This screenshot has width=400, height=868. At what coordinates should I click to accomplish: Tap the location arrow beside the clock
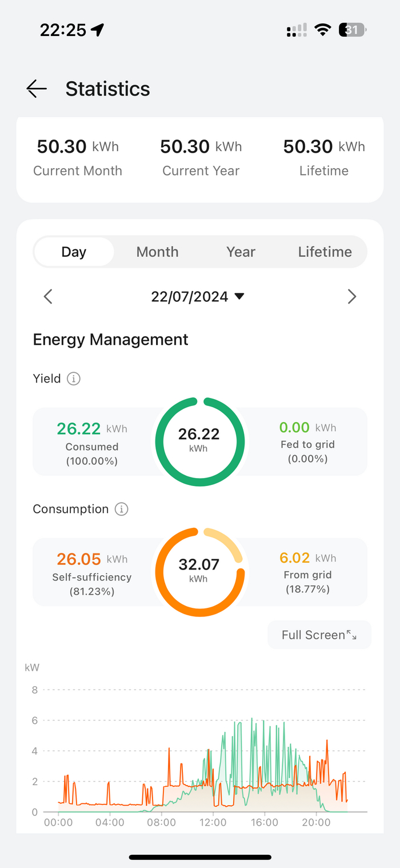(98, 30)
